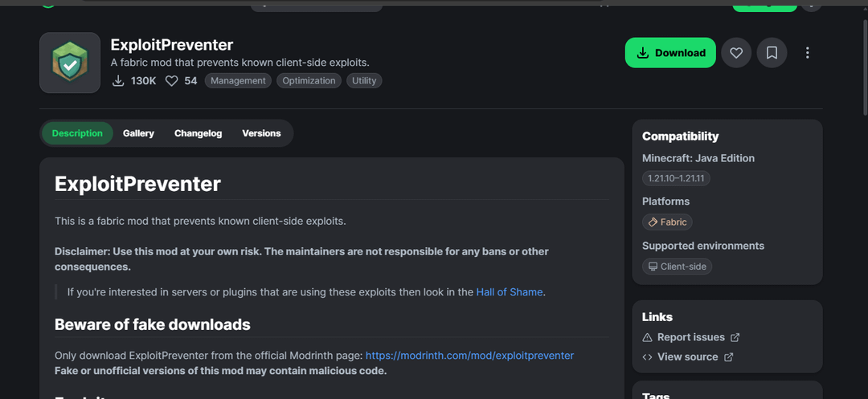
Task: Click the ExploitPreventer shield logo
Action: click(x=70, y=63)
